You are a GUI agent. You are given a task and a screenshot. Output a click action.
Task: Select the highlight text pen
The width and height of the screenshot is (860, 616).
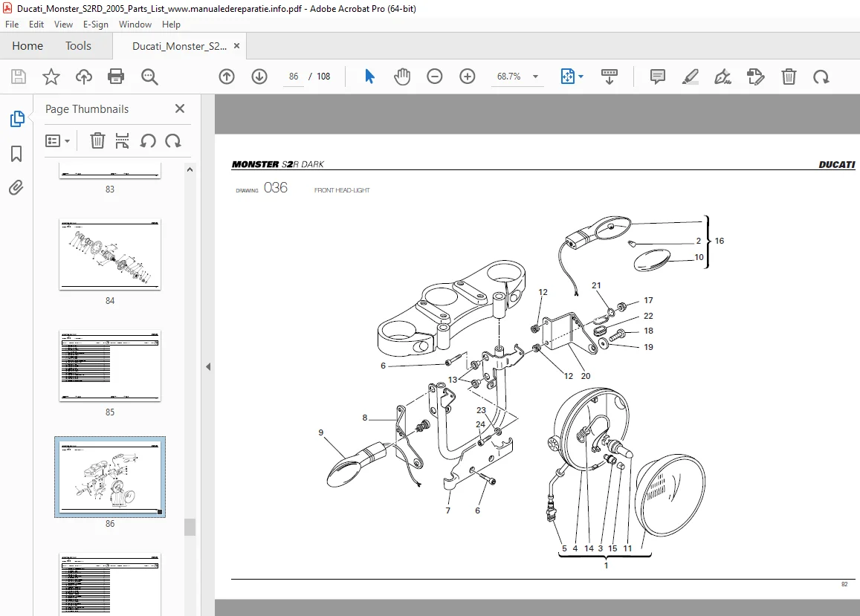click(x=690, y=77)
